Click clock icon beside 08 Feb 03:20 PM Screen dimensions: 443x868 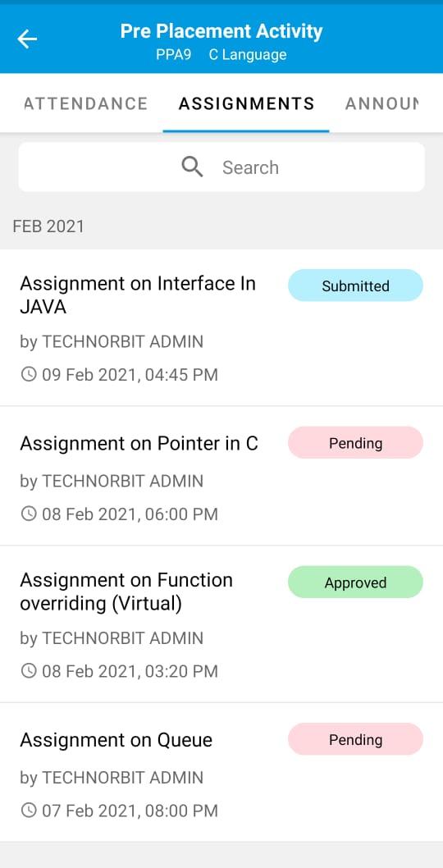28,671
